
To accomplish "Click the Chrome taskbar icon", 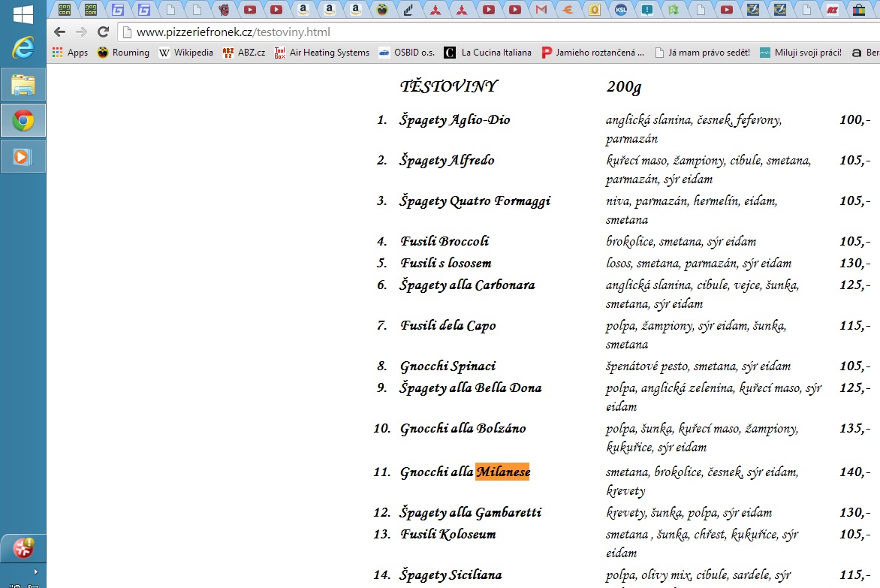I will 23,120.
